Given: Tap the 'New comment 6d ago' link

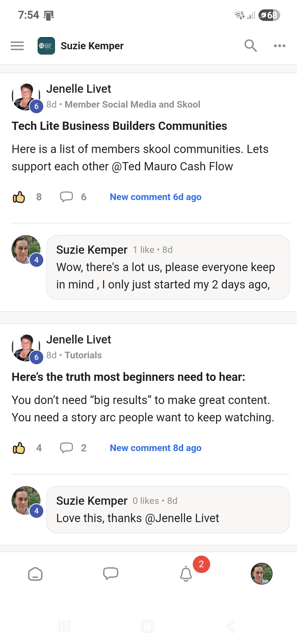Looking at the screenshot, I should point(156,197).
